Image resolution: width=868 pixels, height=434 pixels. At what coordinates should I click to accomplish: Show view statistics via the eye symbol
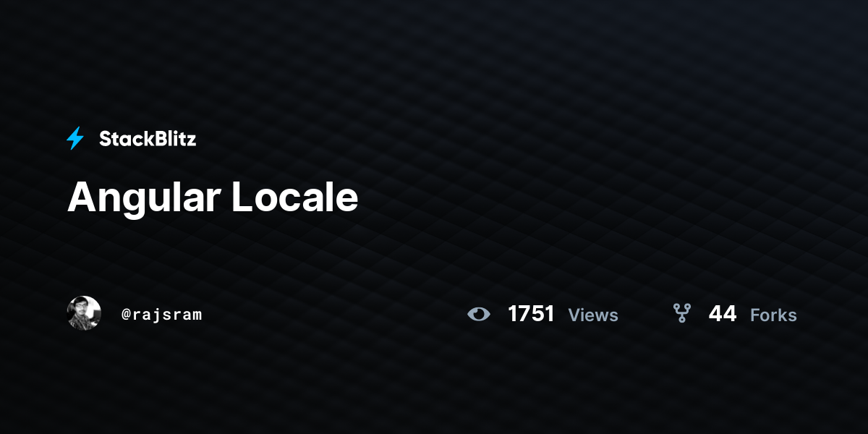479,314
